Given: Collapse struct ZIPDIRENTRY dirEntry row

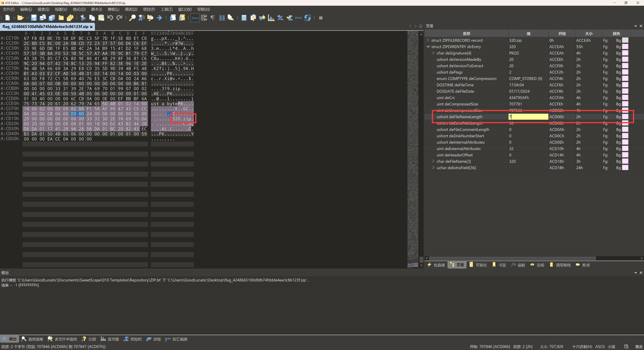Looking at the screenshot, I should [x=428, y=47].
